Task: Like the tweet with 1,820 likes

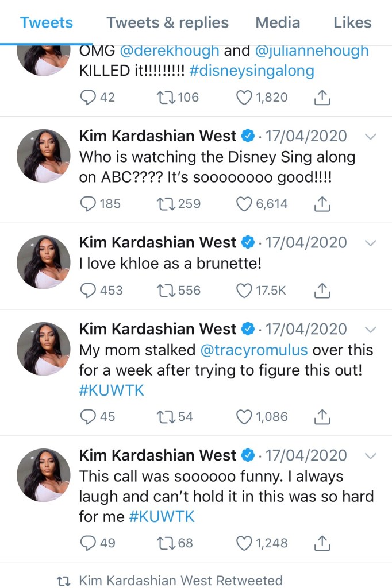Action: pos(245,98)
